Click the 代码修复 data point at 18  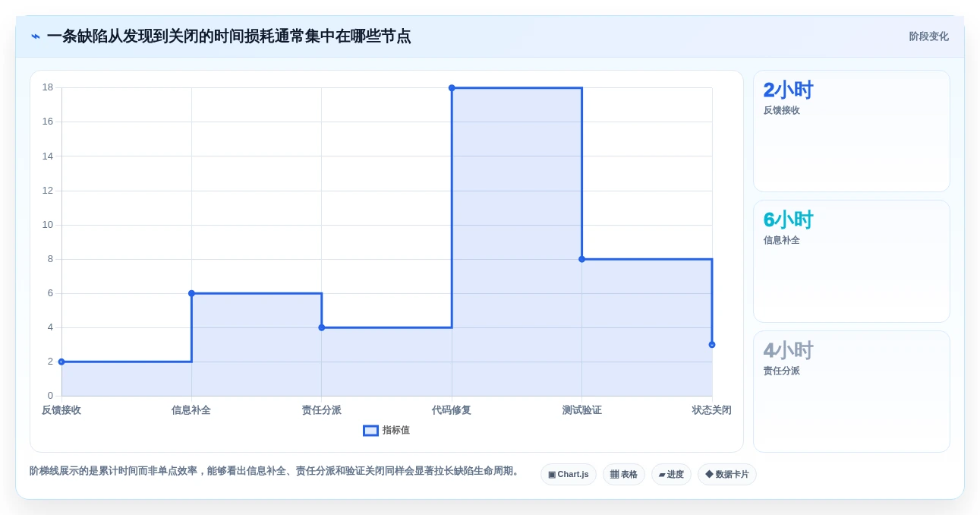452,88
